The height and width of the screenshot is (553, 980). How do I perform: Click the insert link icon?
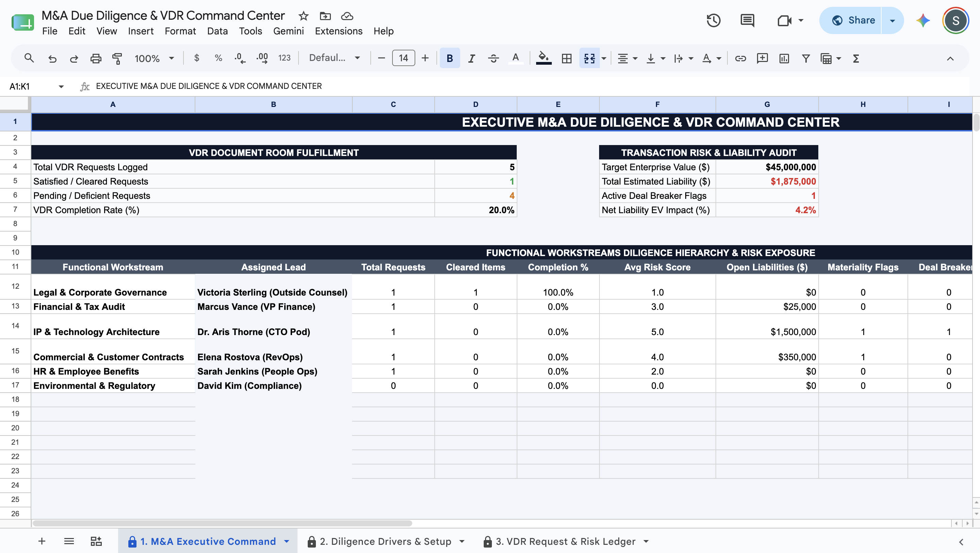(740, 58)
